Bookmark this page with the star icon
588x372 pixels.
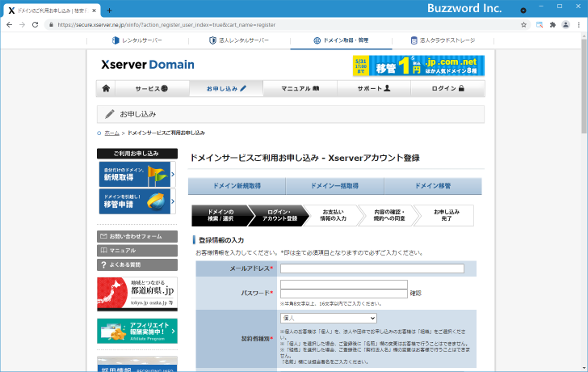(x=523, y=25)
